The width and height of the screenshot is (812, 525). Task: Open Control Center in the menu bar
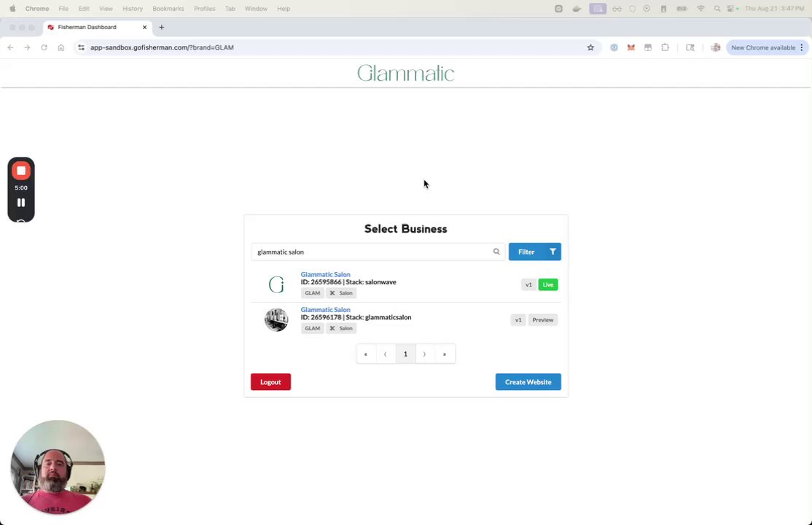click(x=732, y=9)
